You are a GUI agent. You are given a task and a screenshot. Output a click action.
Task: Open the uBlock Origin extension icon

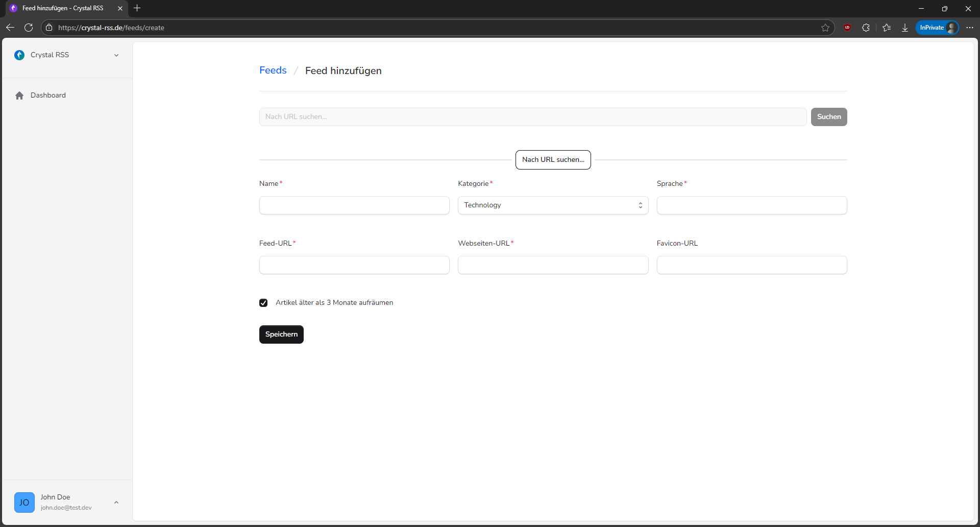[x=847, y=28]
